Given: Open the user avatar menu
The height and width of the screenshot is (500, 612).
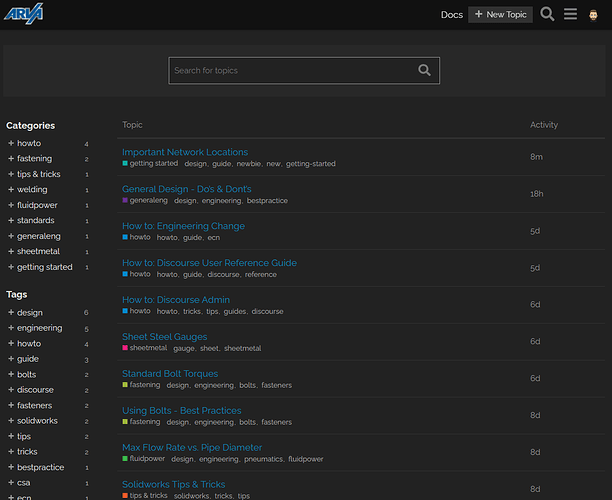Looking at the screenshot, I should click(x=593, y=15).
